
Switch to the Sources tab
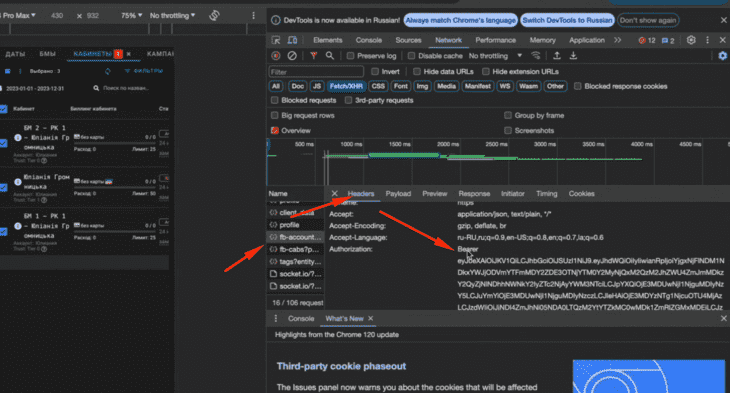(x=408, y=41)
